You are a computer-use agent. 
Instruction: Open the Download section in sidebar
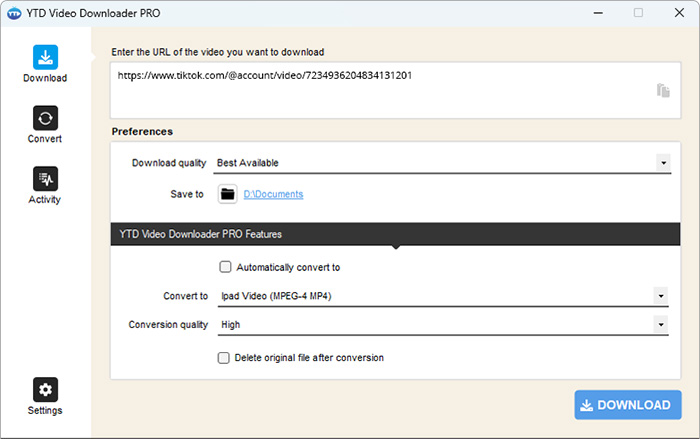click(45, 64)
